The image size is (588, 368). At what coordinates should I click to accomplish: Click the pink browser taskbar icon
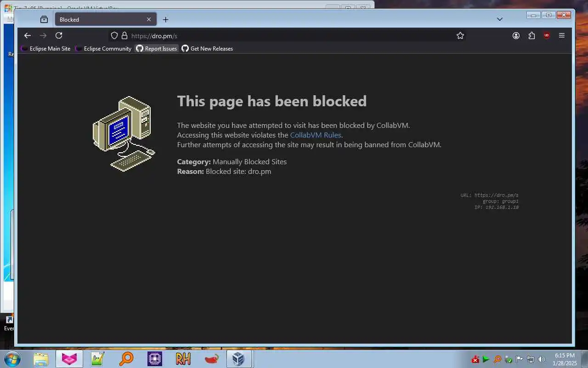[x=69, y=359]
